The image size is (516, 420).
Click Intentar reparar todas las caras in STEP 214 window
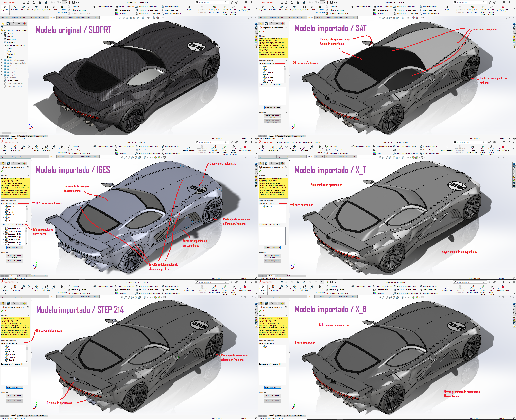15,396
